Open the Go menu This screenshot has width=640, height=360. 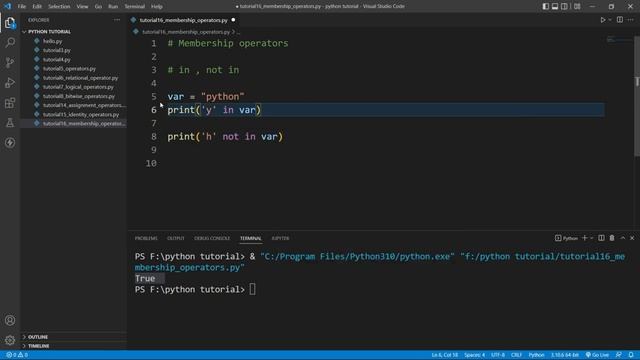coord(98,6)
